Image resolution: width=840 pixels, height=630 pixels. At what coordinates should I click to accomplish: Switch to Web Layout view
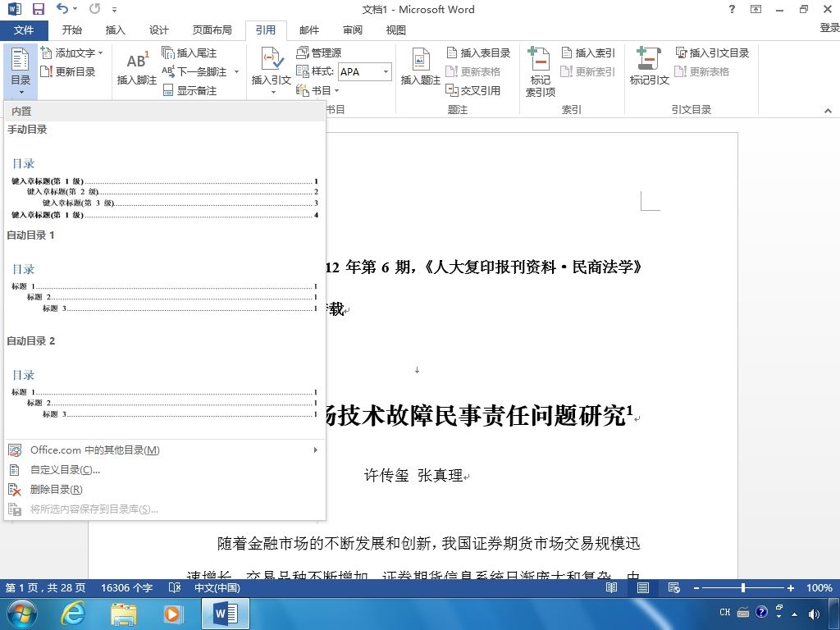674,587
